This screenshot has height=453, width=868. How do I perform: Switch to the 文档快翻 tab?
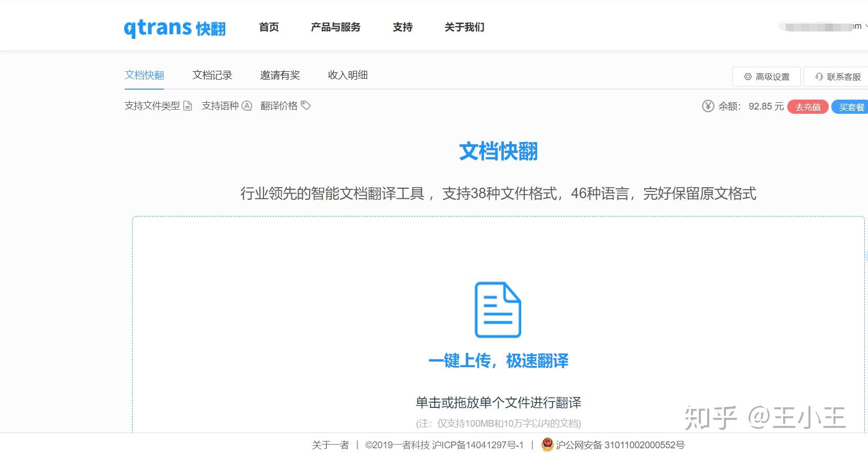(x=144, y=75)
